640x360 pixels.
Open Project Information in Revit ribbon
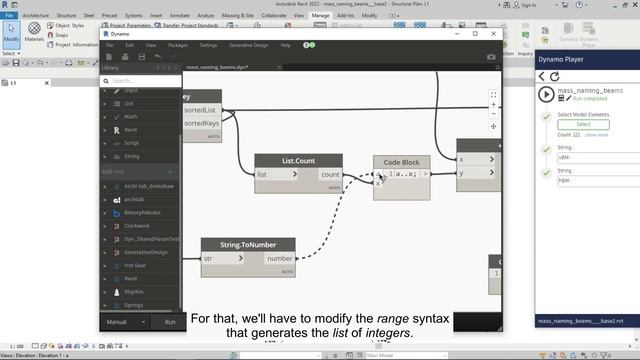click(73, 44)
